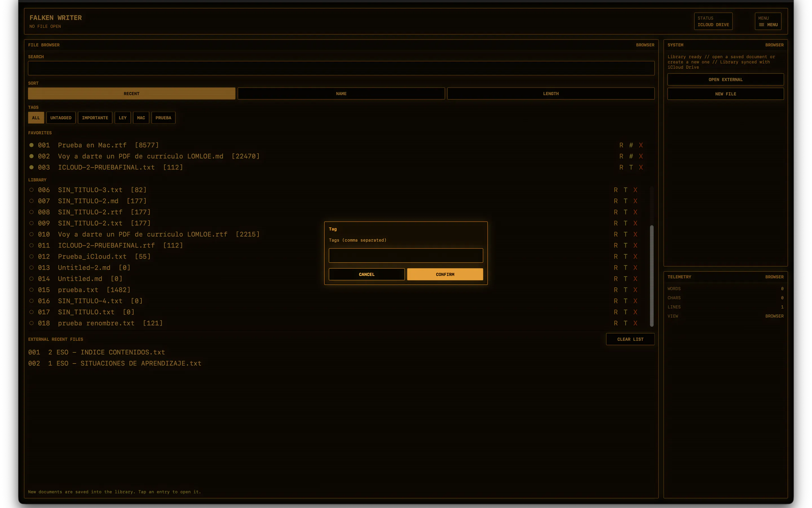This screenshot has height=508, width=812.
Task: Click the OPEN EXTERNAL button
Action: tap(725, 79)
